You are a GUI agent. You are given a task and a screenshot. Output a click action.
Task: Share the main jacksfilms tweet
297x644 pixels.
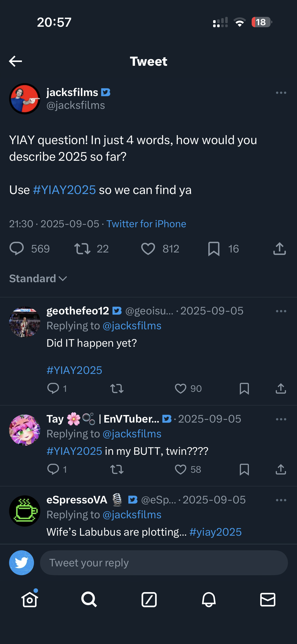pyautogui.click(x=279, y=249)
